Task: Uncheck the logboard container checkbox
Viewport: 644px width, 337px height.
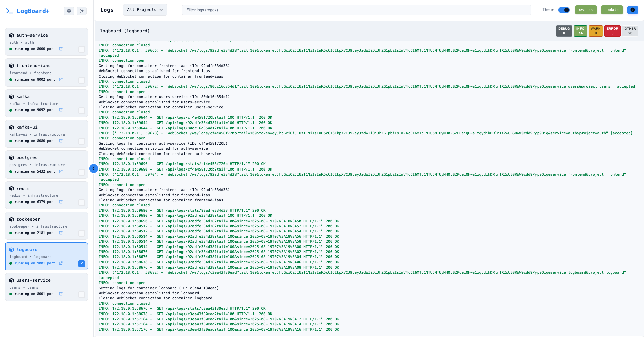Action: (x=82, y=264)
